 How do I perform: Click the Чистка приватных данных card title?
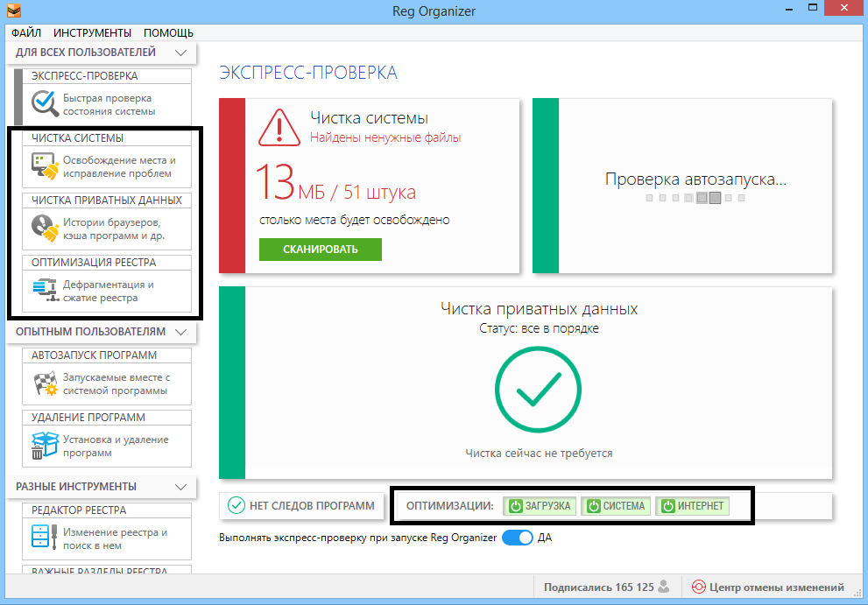click(x=539, y=309)
